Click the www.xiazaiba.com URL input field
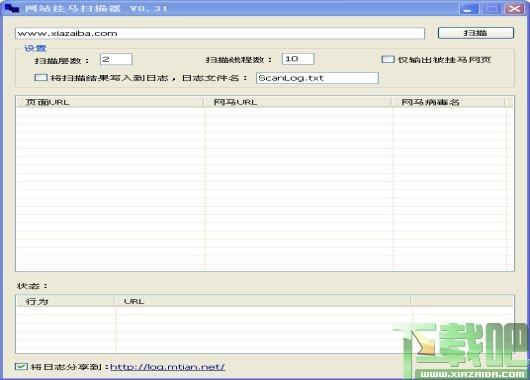Image resolution: width=530 pixels, height=380 pixels. (x=220, y=33)
